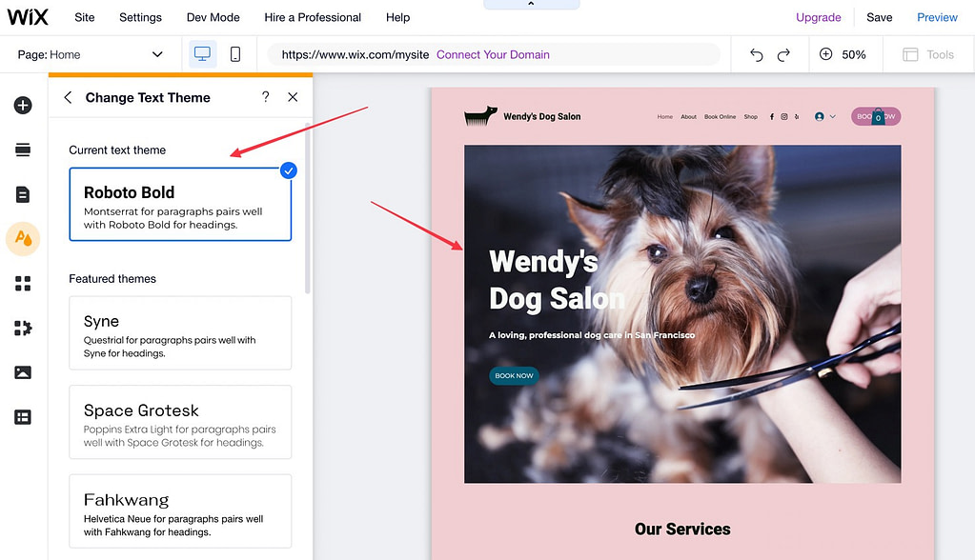Open the Add Section panel
This screenshot has width=975, height=560.
(x=22, y=150)
